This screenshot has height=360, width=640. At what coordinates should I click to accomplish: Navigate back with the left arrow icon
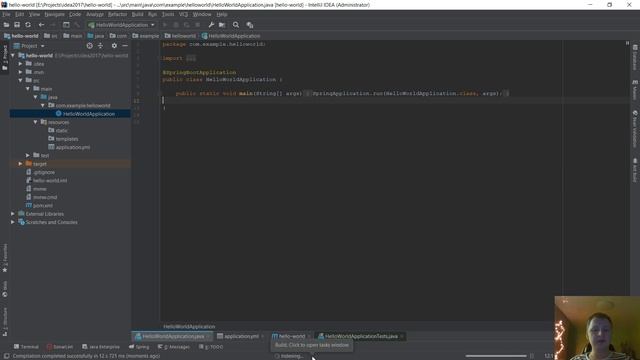coord(41,25)
